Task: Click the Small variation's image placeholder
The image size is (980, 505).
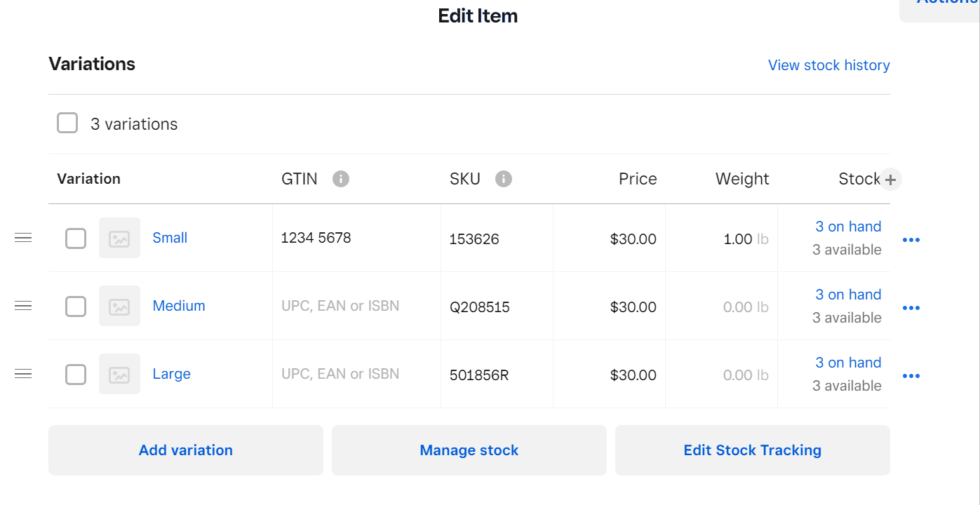Action: tap(119, 238)
